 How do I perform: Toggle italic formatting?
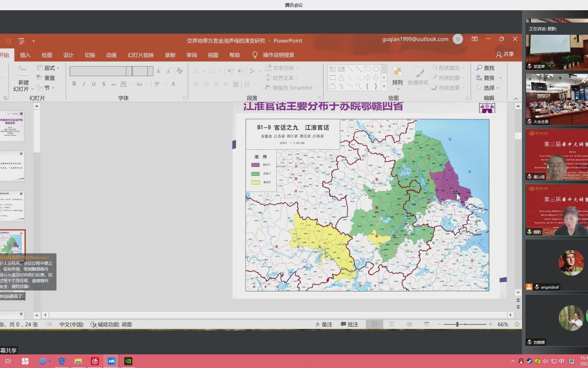pos(84,84)
